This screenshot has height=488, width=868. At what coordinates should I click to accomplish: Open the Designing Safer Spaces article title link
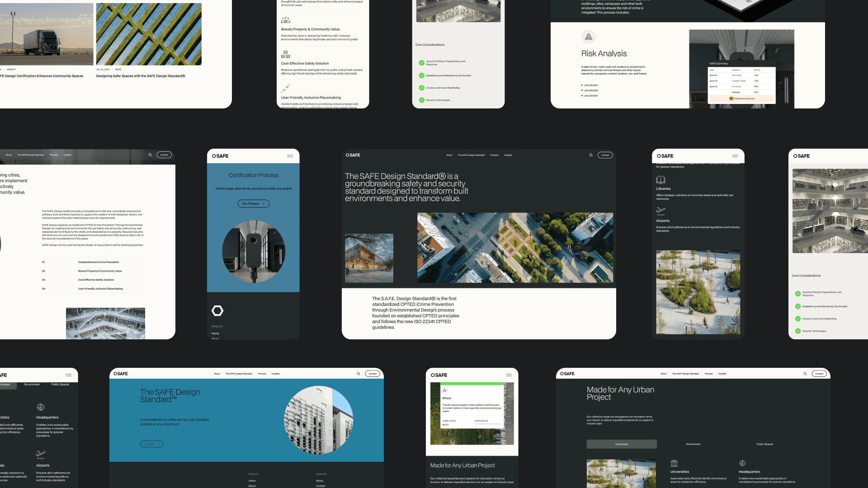(141, 76)
